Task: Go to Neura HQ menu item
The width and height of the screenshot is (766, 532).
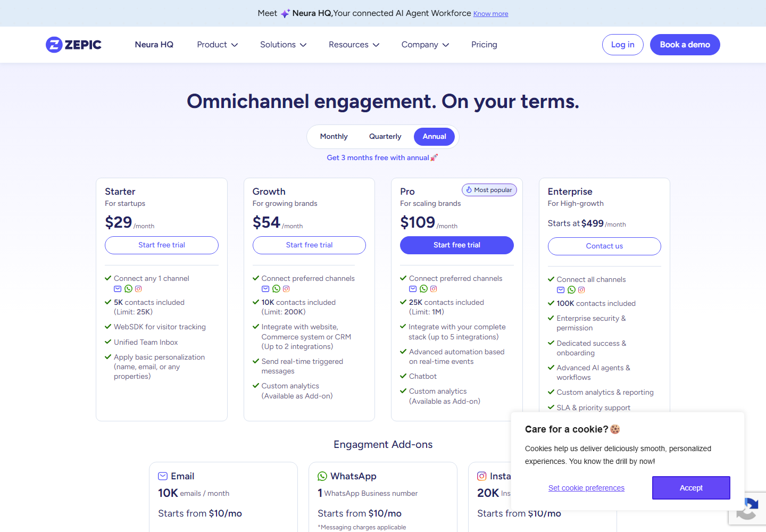Action: coord(154,45)
